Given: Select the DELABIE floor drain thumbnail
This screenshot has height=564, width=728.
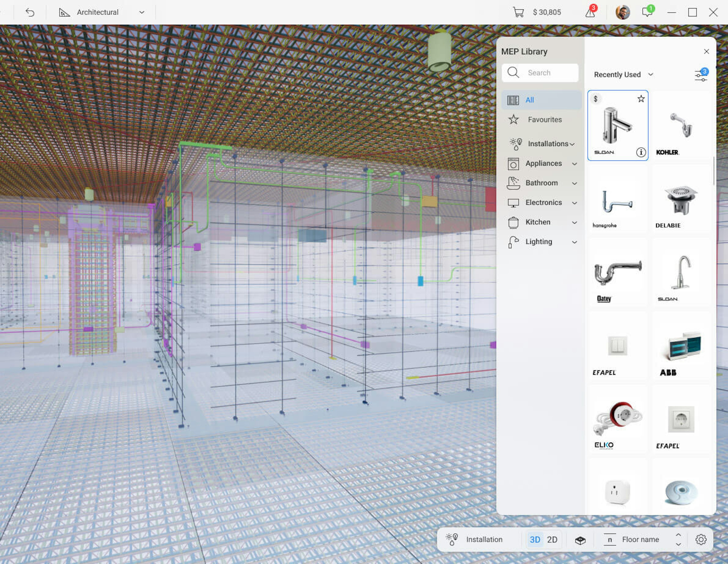Looking at the screenshot, I should [681, 199].
